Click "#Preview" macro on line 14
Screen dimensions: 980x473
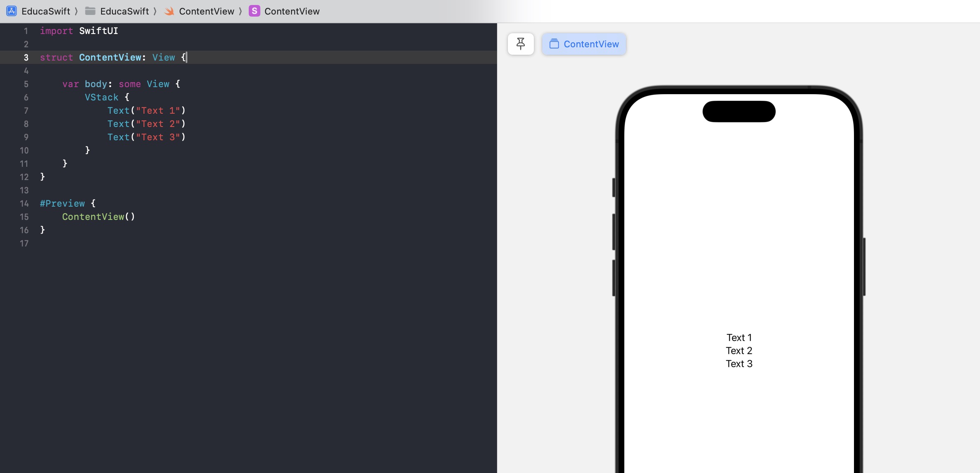point(62,204)
